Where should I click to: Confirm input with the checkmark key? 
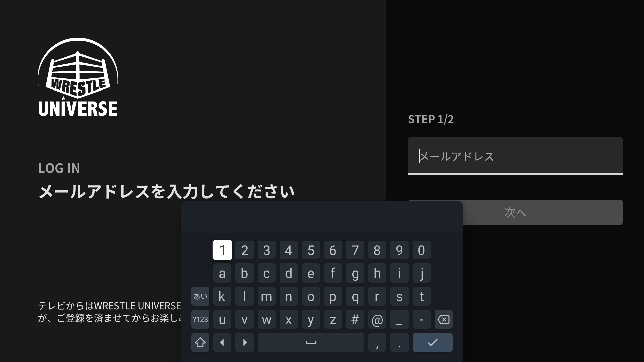pyautogui.click(x=432, y=342)
